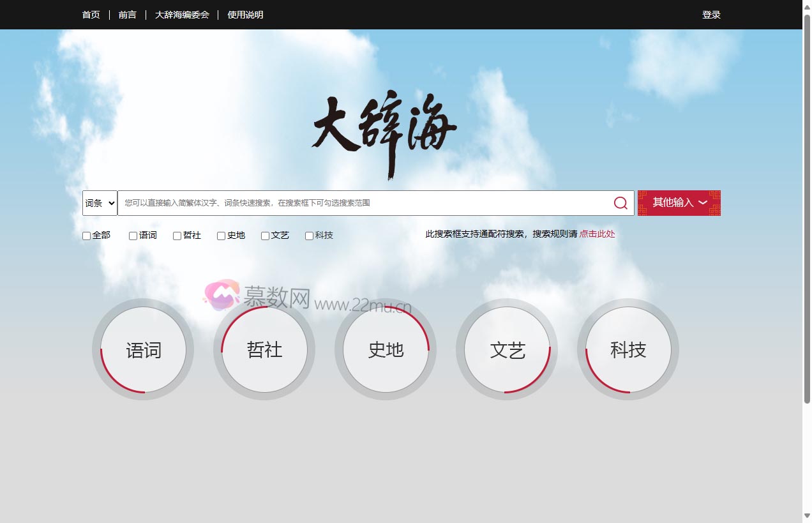The image size is (812, 523).
Task: Open the 史地 category circle
Action: click(386, 349)
